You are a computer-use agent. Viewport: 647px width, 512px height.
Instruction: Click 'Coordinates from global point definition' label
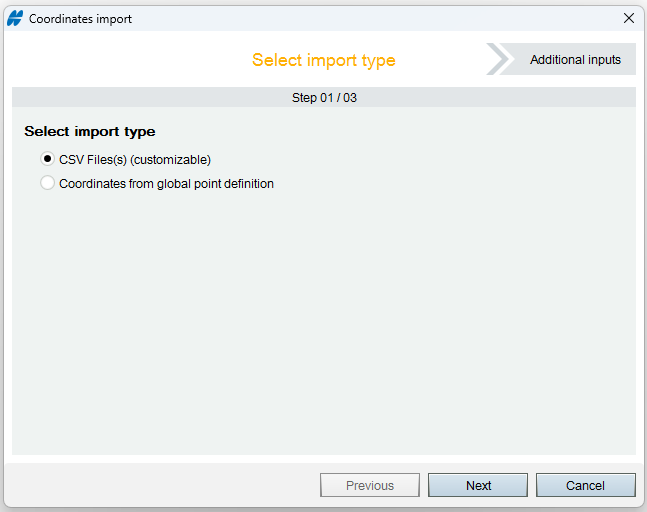click(166, 184)
